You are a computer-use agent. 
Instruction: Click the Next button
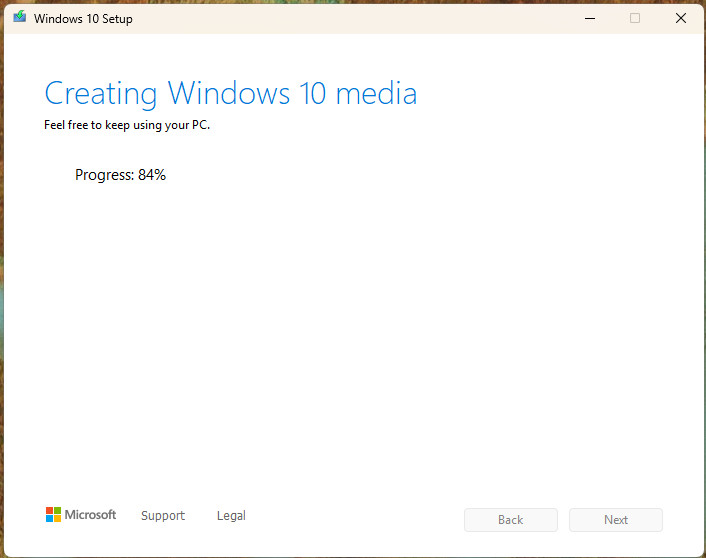615,520
